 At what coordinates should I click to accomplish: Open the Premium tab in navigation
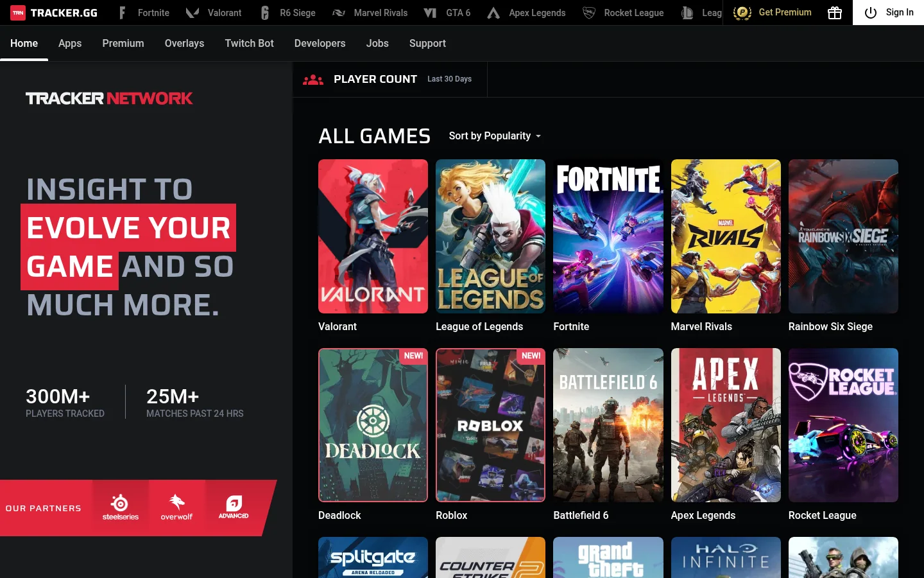[x=123, y=44]
